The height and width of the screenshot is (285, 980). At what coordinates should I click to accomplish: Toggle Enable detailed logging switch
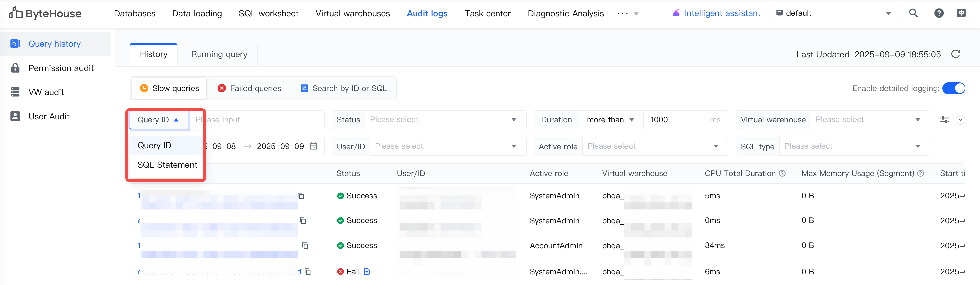click(954, 88)
